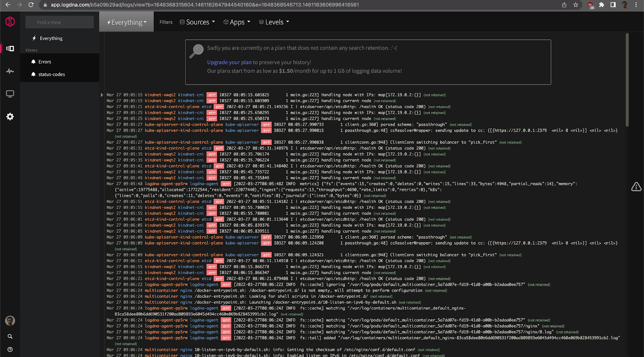Viewport: 644px width, 357px height.
Task: Click into the Find a View field
Action: pyautogui.click(x=60, y=22)
